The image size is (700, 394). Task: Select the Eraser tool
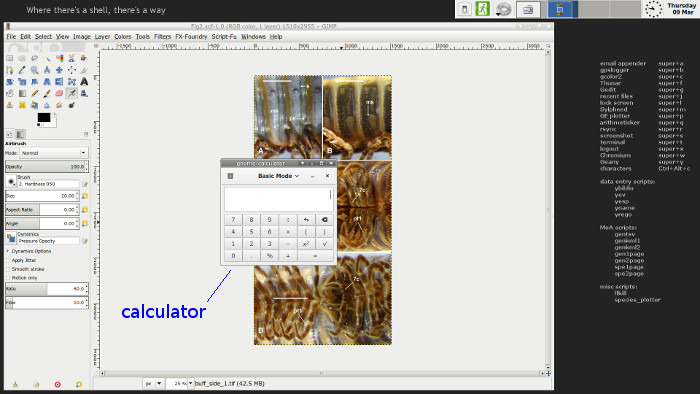pyautogui.click(x=59, y=93)
